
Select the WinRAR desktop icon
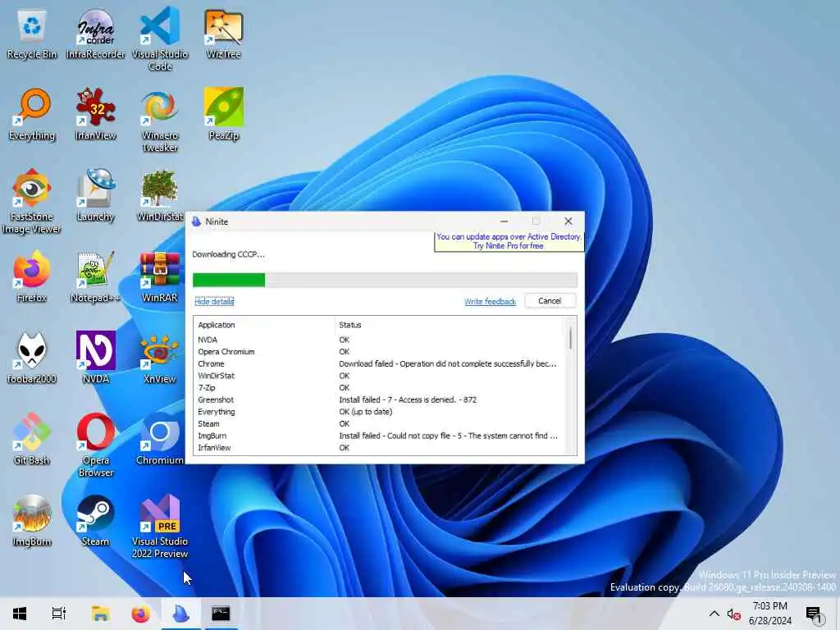(x=160, y=277)
